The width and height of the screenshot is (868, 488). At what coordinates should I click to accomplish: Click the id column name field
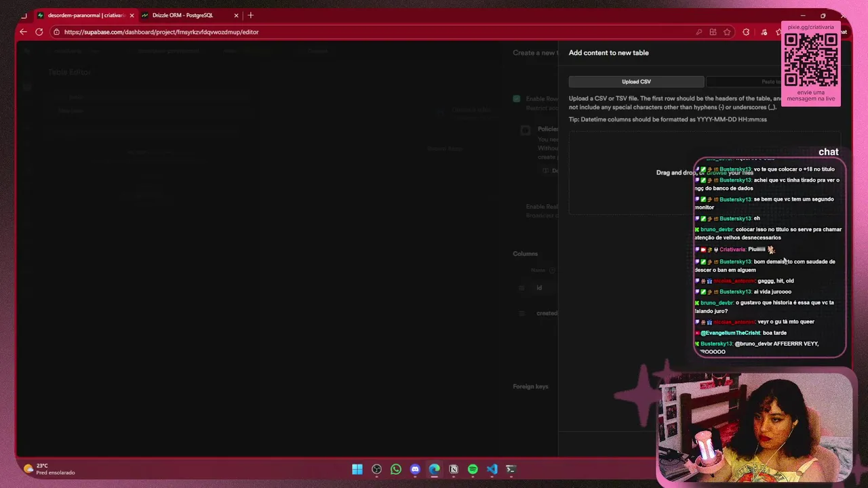(546, 288)
